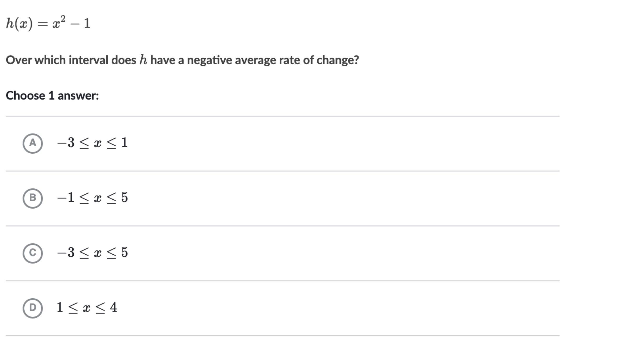Click the upper bound 1 in option A
The height and width of the screenshot is (340, 644).
124,143
